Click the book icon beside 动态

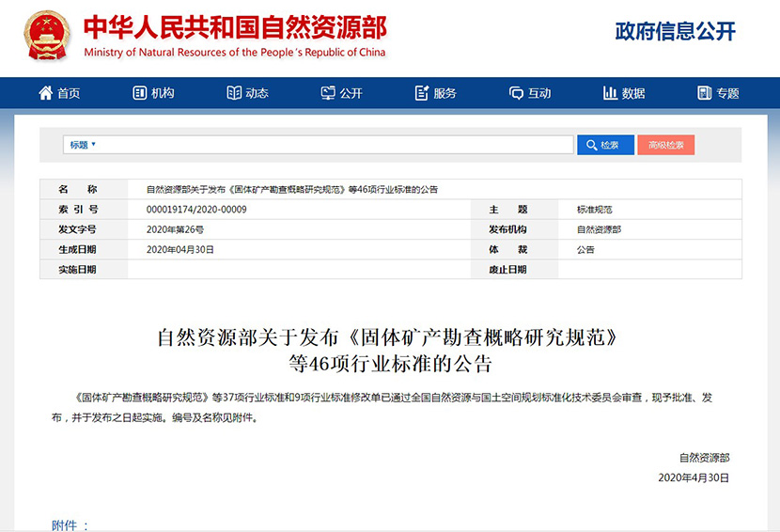pos(234,92)
